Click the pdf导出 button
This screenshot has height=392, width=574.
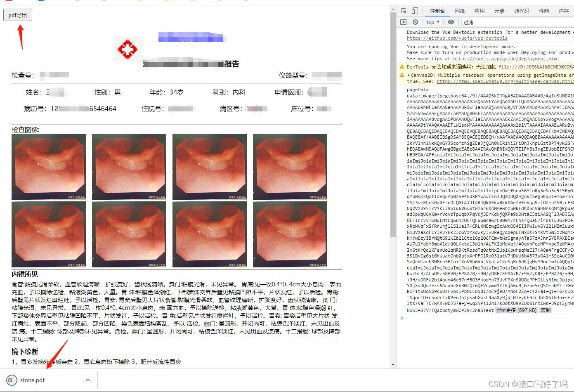(17, 15)
